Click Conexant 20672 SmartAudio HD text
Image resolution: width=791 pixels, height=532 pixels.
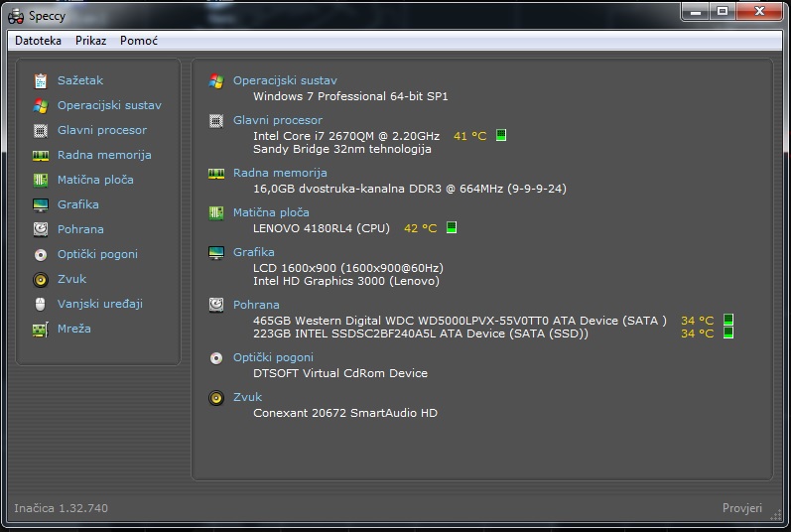345,413
